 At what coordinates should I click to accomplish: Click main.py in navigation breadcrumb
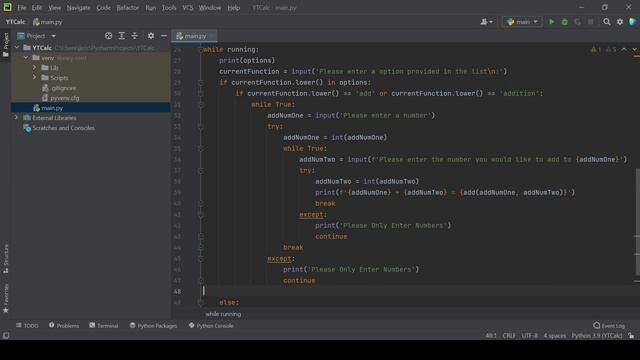[48, 22]
